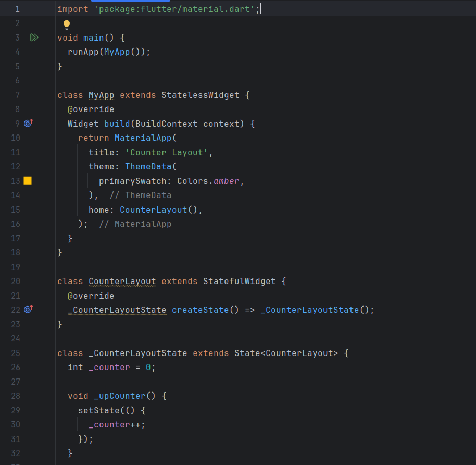Click the @override annotation above createState
The image size is (476, 465).
click(x=91, y=296)
